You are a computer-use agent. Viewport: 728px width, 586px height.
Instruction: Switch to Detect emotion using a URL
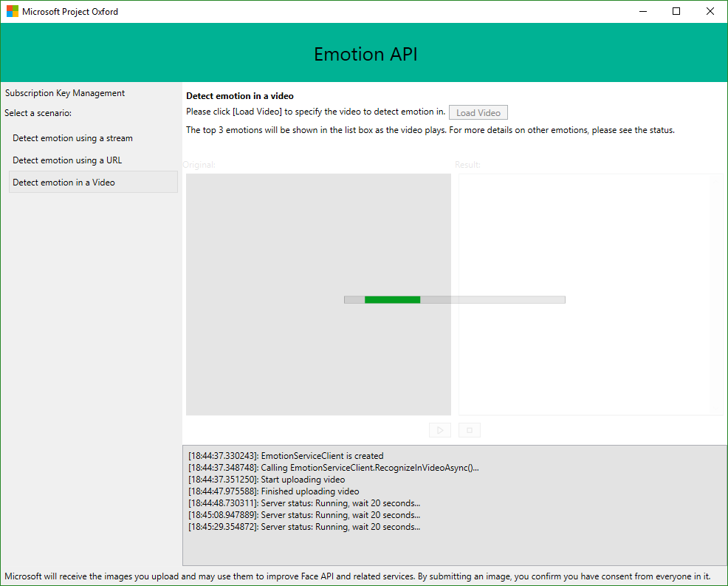click(x=67, y=160)
